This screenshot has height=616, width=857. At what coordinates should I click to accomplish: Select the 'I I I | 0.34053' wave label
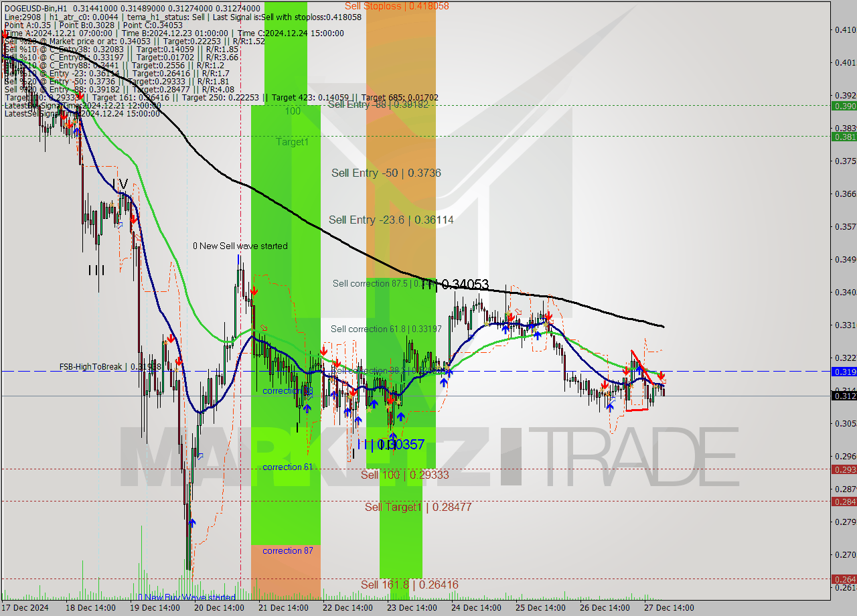pyautogui.click(x=455, y=285)
